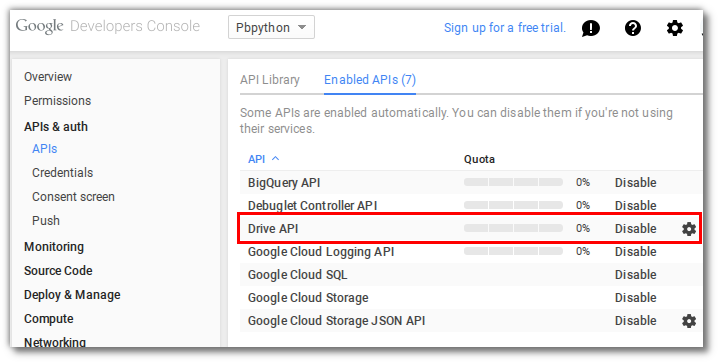Open Overview in the sidebar

48,77
